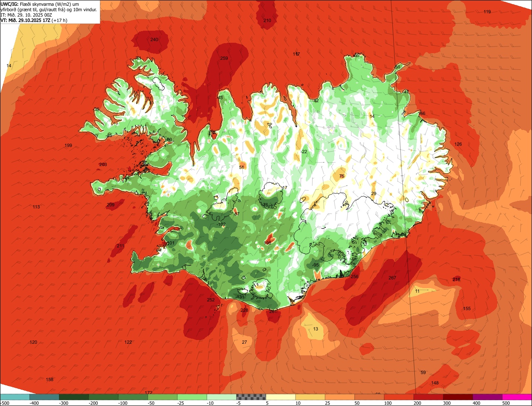Select the teal swatch between -500 and -400
Viewport: 532px width, 406px height.
pos(15,397)
